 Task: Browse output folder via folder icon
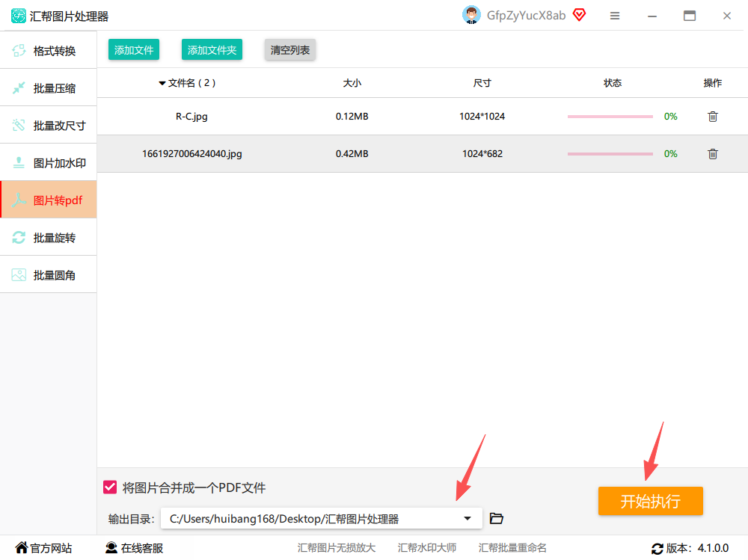pos(496,518)
